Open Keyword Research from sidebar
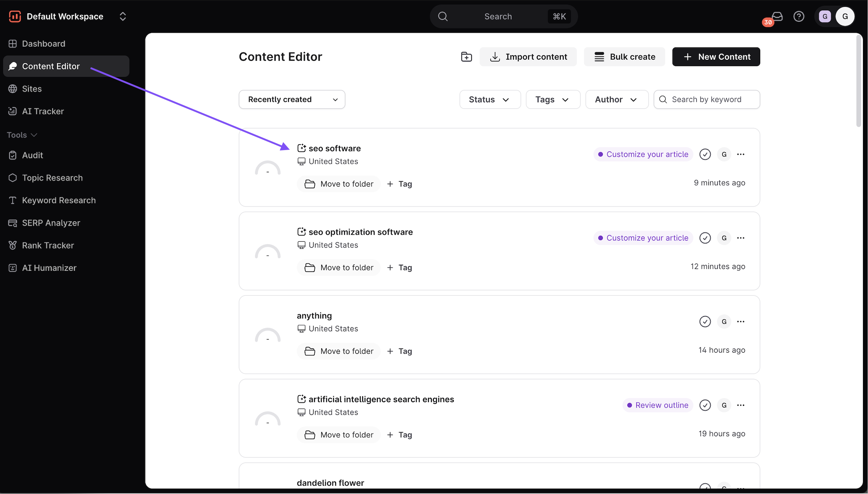This screenshot has height=494, width=868. click(59, 200)
